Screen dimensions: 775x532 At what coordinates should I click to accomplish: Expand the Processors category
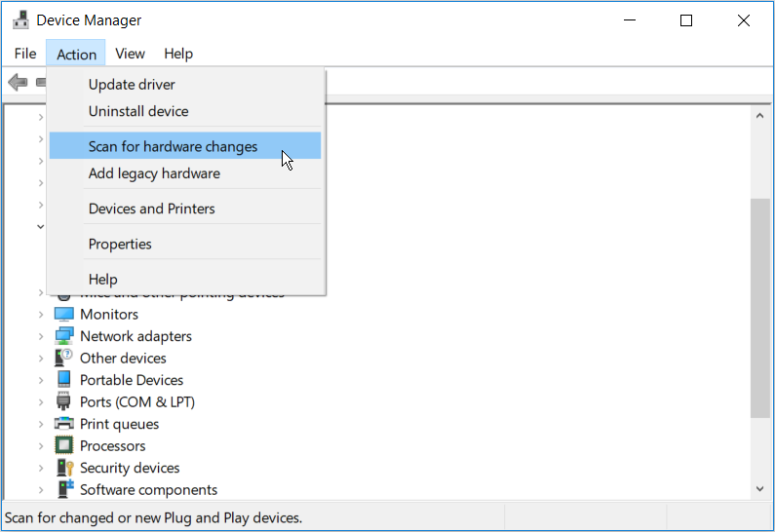pyautogui.click(x=41, y=445)
